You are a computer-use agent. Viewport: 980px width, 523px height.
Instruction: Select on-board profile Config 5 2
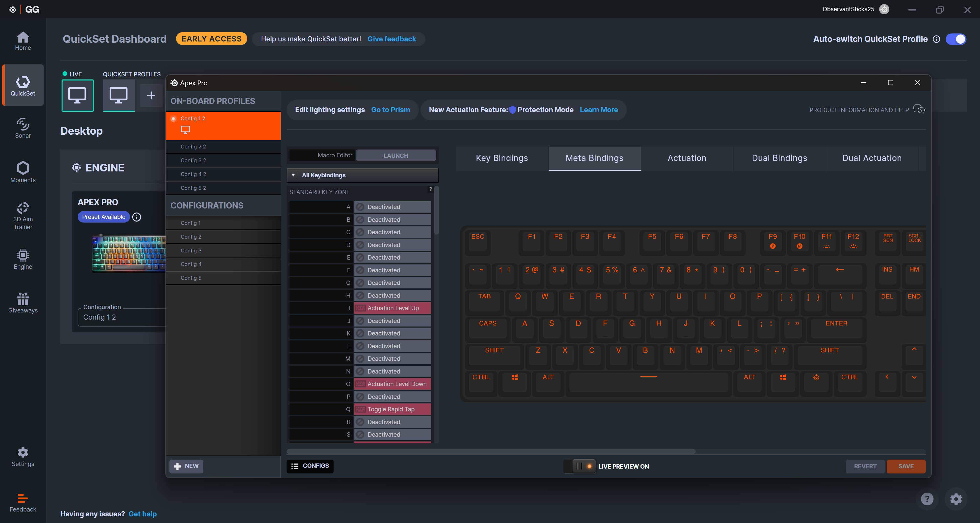223,188
